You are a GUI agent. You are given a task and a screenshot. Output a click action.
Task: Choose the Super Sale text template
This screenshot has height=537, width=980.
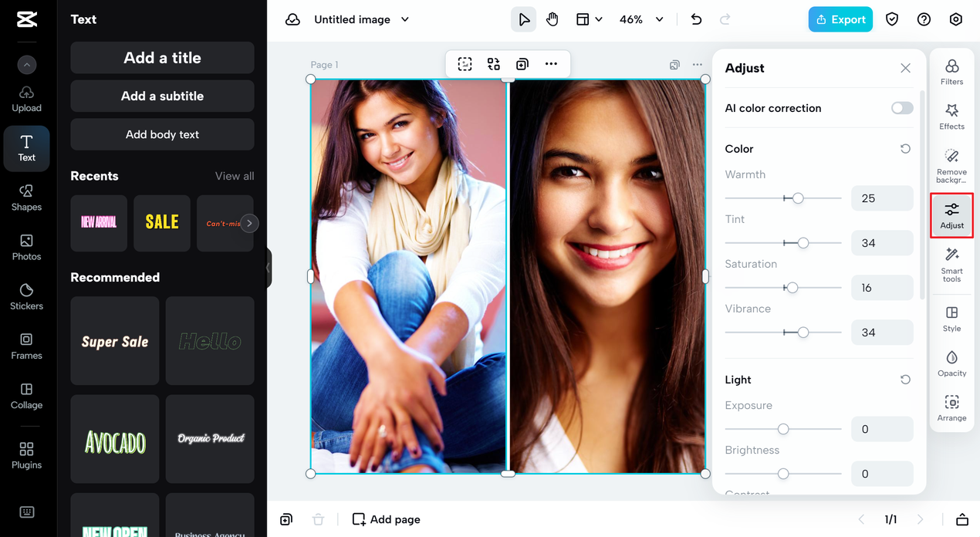(115, 341)
